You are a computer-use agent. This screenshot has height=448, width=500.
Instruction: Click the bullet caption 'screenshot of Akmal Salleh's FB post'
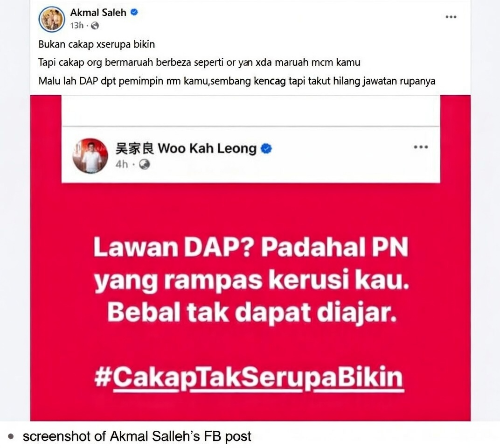137,436
